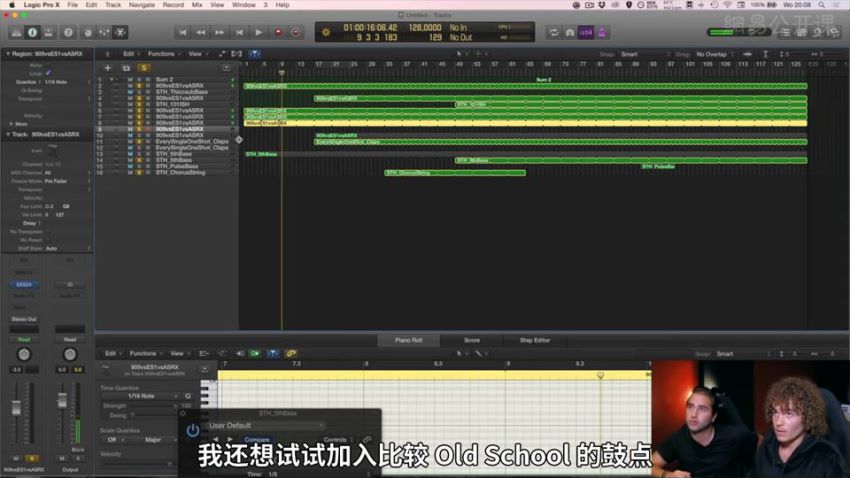Viewport: 850px width, 478px height.
Task: Collapse the Track inspector disclosure triangle
Action: 8,134
